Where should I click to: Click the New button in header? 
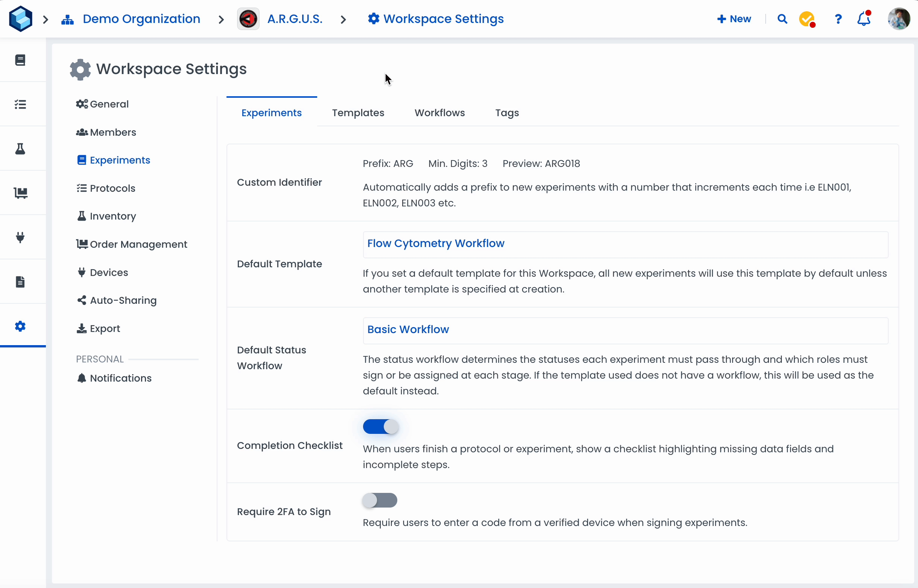pos(734,19)
